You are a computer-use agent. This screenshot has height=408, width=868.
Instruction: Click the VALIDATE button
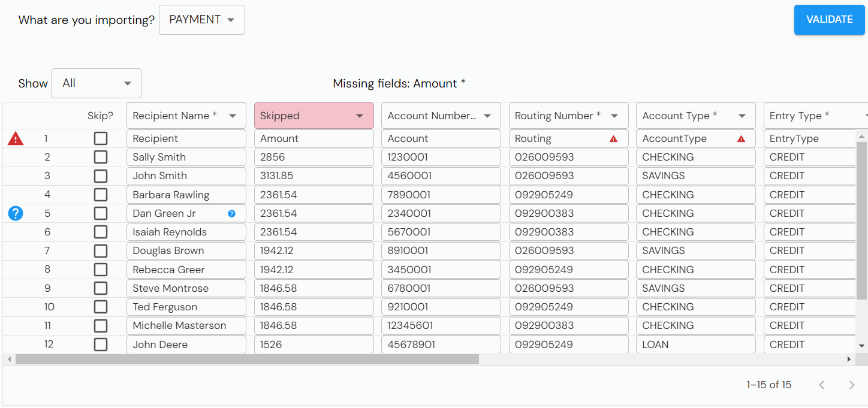click(x=829, y=20)
